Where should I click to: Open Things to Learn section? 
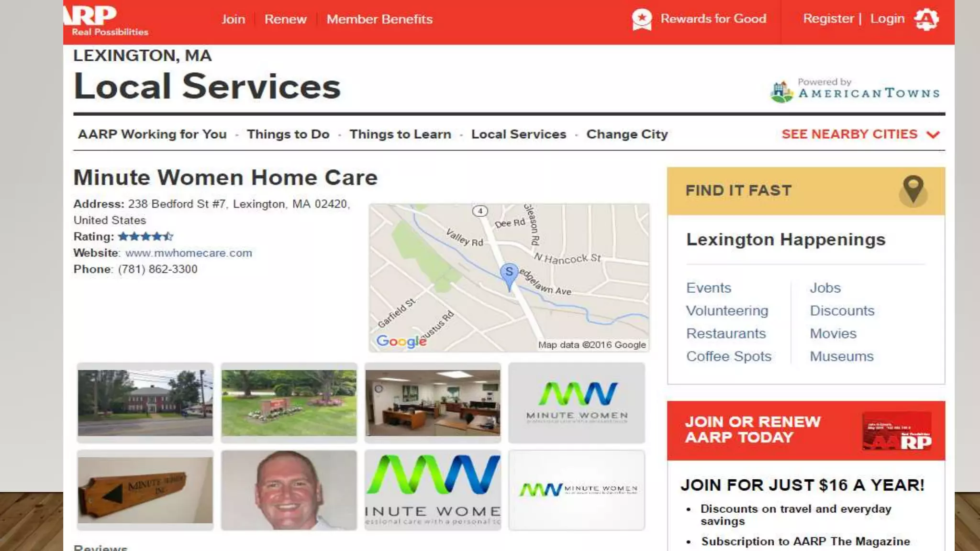coord(400,134)
